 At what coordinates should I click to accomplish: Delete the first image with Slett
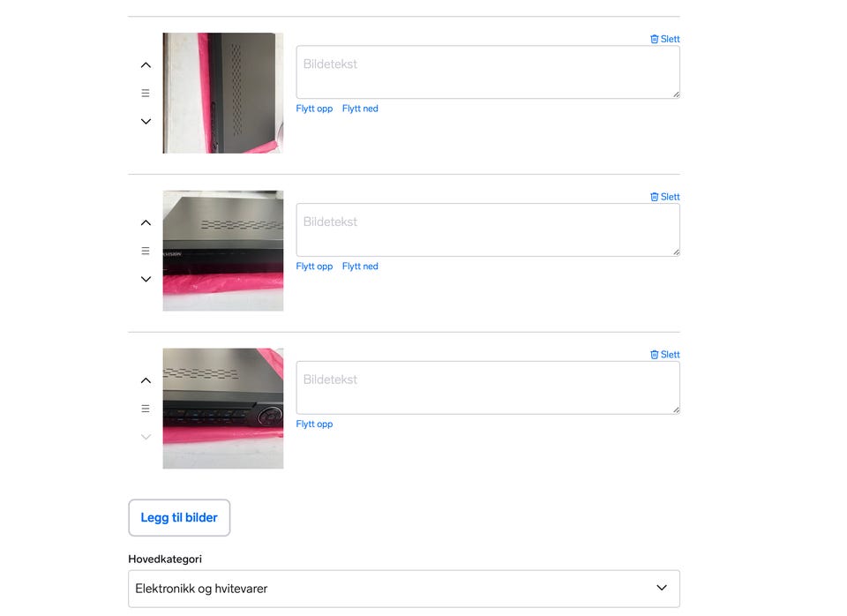(x=665, y=39)
